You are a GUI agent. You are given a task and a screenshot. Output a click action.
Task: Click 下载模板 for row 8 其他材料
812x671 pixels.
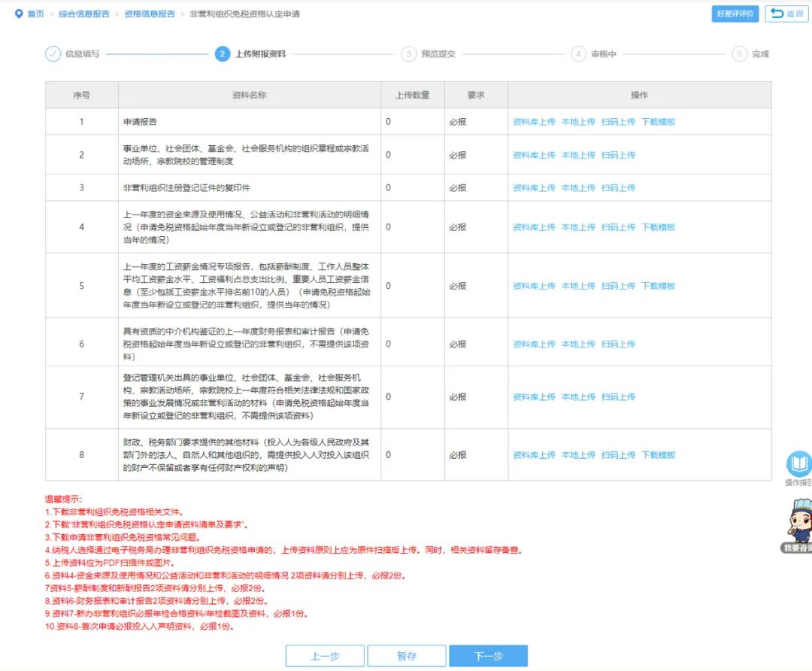coord(658,455)
